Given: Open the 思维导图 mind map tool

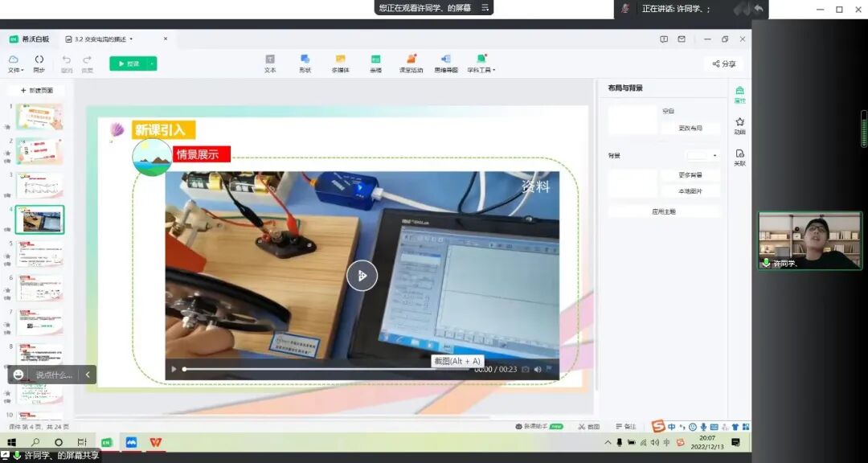Looking at the screenshot, I should click(446, 64).
